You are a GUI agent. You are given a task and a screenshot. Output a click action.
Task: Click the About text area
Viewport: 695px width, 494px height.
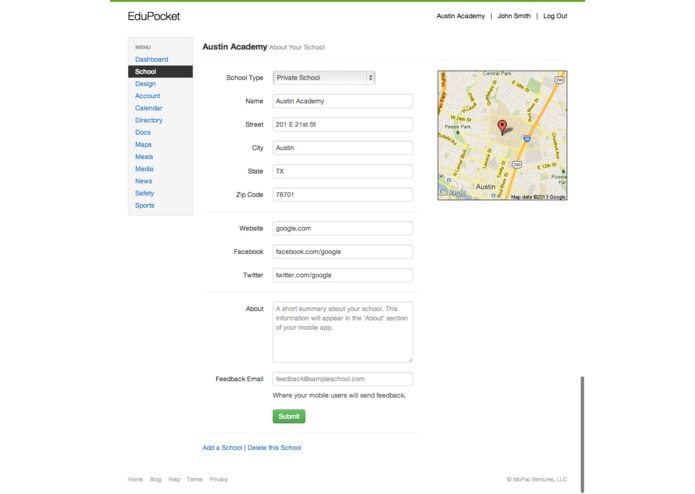pos(343,332)
